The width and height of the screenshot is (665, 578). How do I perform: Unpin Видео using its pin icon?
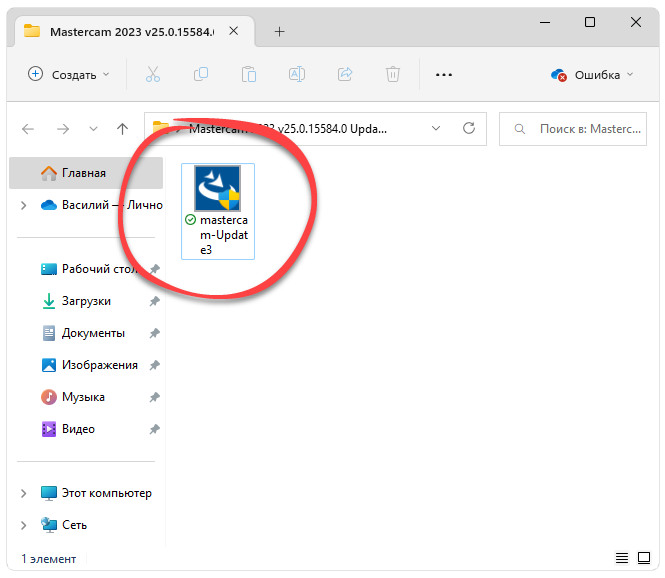click(x=154, y=429)
